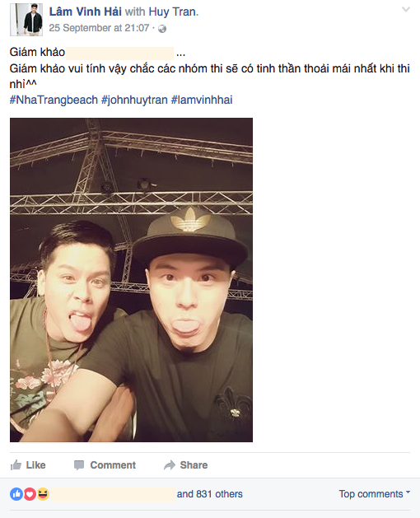
Task: Click the speech bubble Comment icon
Action: coord(79,465)
